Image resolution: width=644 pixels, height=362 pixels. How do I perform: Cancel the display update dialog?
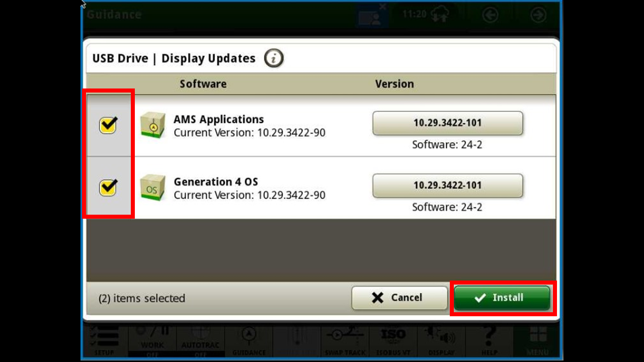click(x=399, y=298)
